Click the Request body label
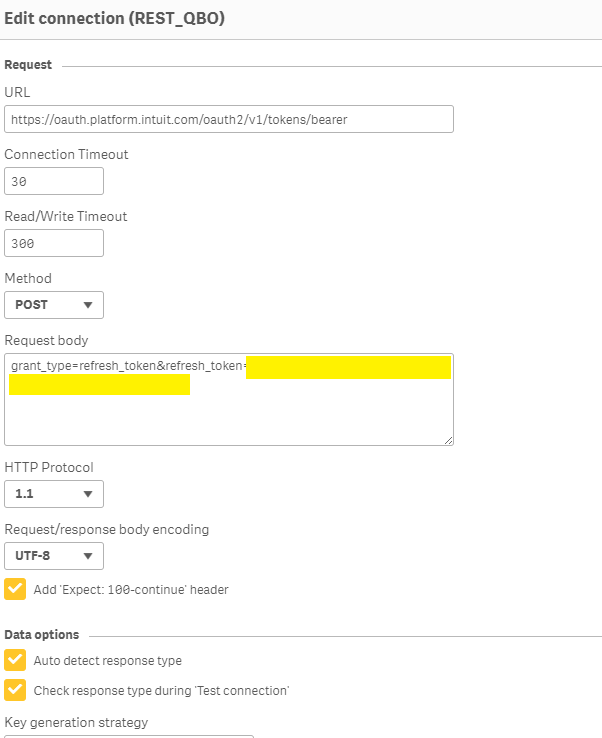602x738 pixels. [46, 341]
